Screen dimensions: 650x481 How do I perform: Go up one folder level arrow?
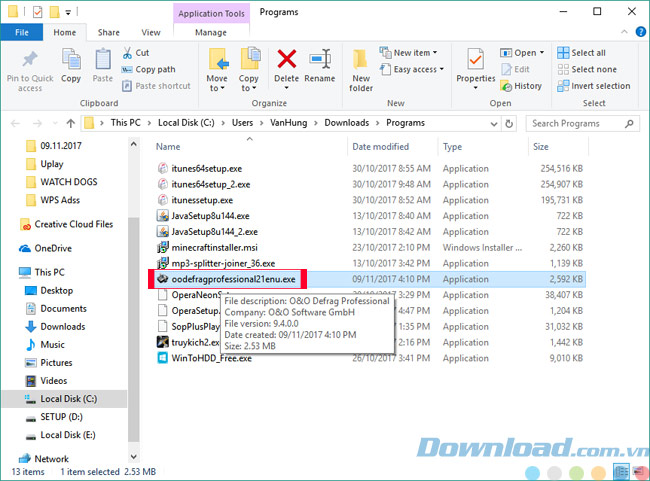[71, 123]
